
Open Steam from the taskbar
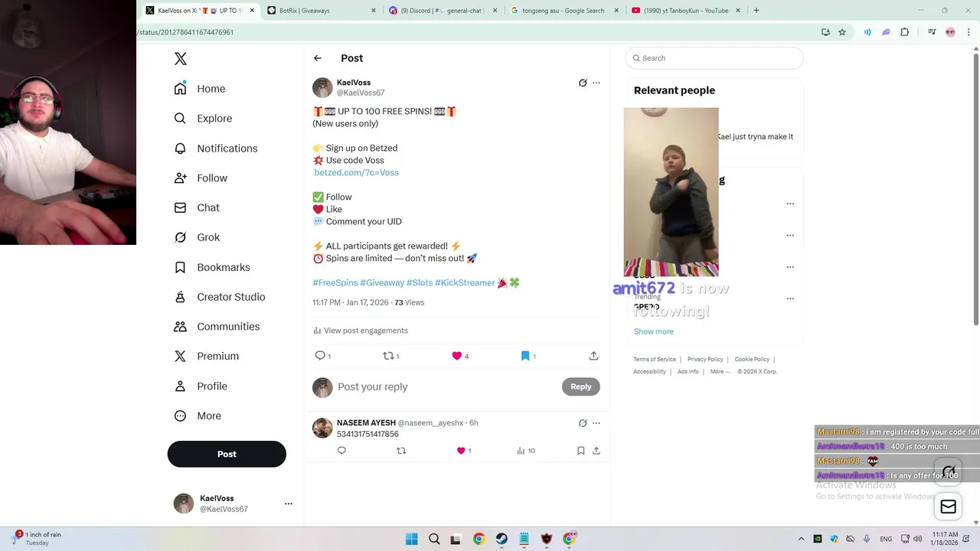click(x=501, y=539)
